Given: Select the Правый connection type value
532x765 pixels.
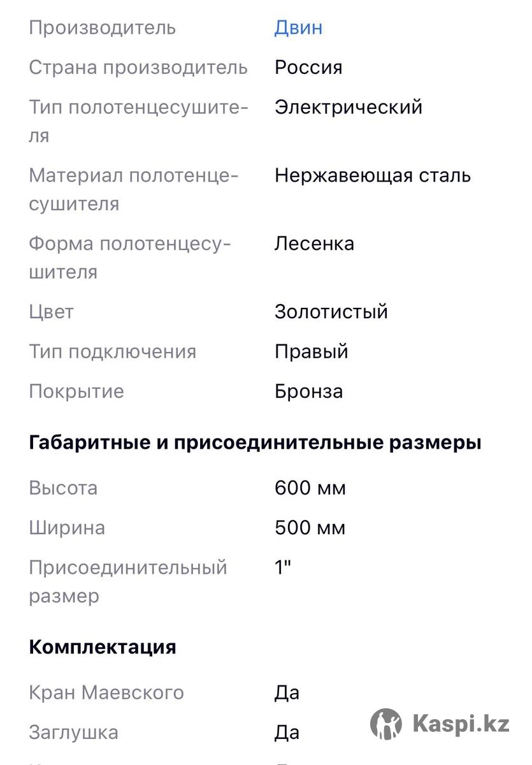Looking at the screenshot, I should coord(312,351).
